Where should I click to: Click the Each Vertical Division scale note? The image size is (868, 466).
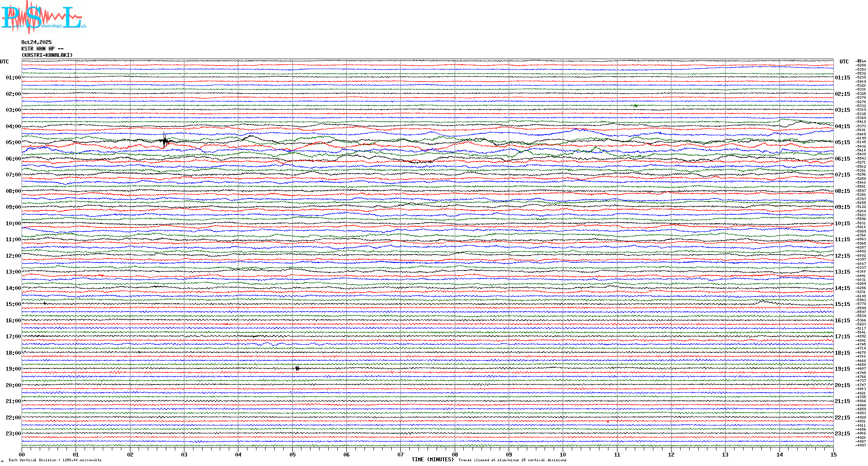(55, 460)
